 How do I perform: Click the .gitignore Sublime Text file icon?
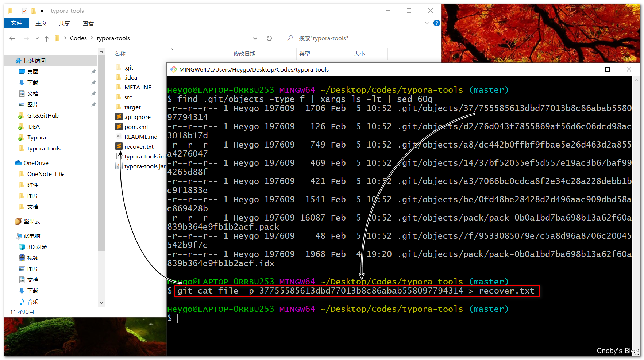coord(119,117)
